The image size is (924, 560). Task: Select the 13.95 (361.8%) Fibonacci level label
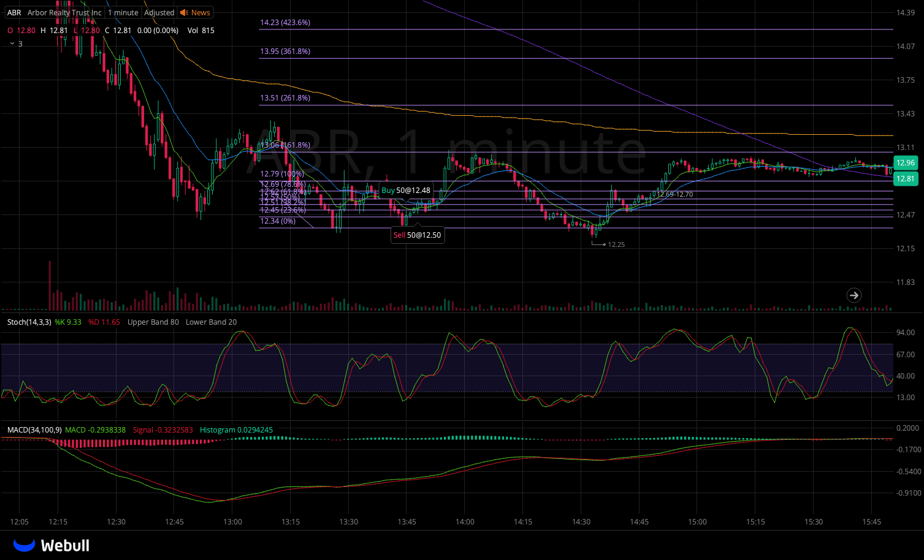[285, 51]
